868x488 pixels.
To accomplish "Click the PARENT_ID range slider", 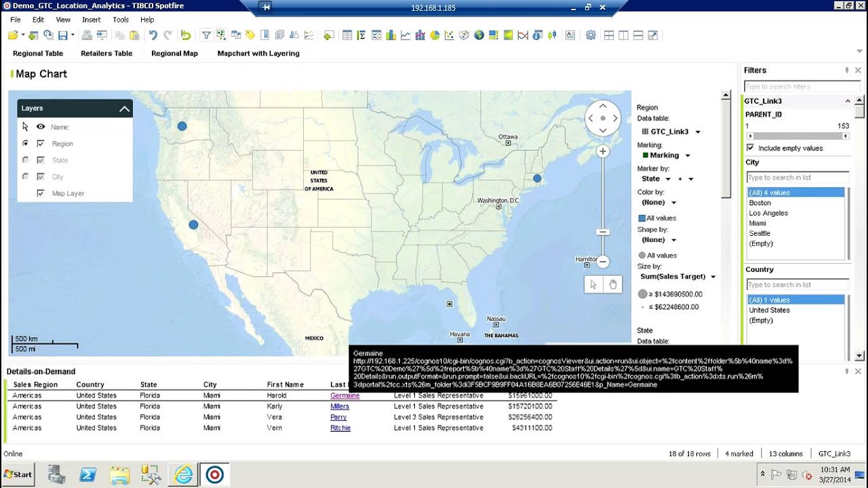I will point(797,136).
